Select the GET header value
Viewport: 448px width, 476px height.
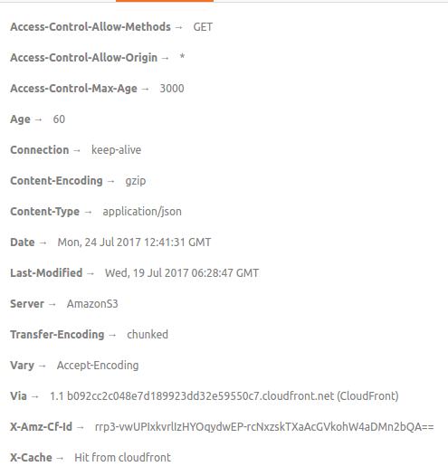point(203,27)
